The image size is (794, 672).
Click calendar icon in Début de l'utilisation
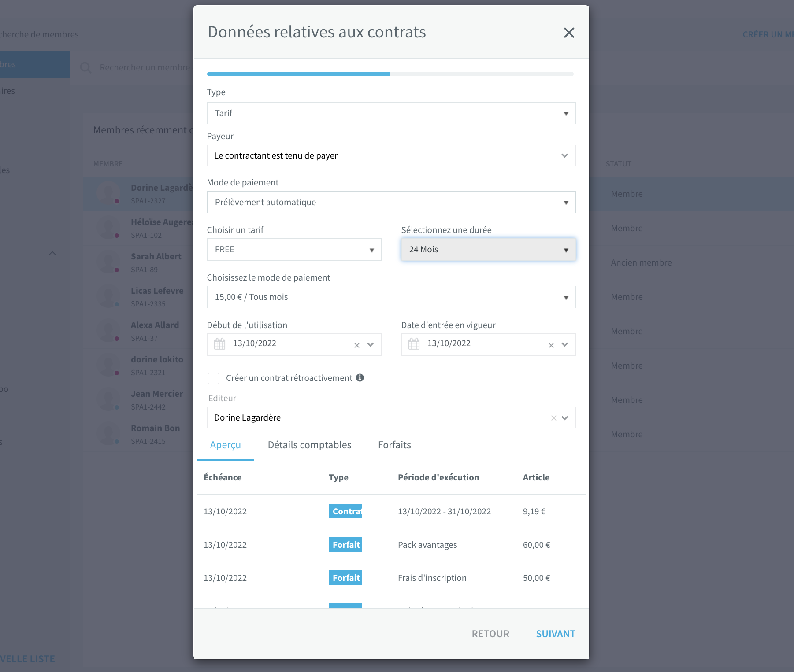coord(219,343)
